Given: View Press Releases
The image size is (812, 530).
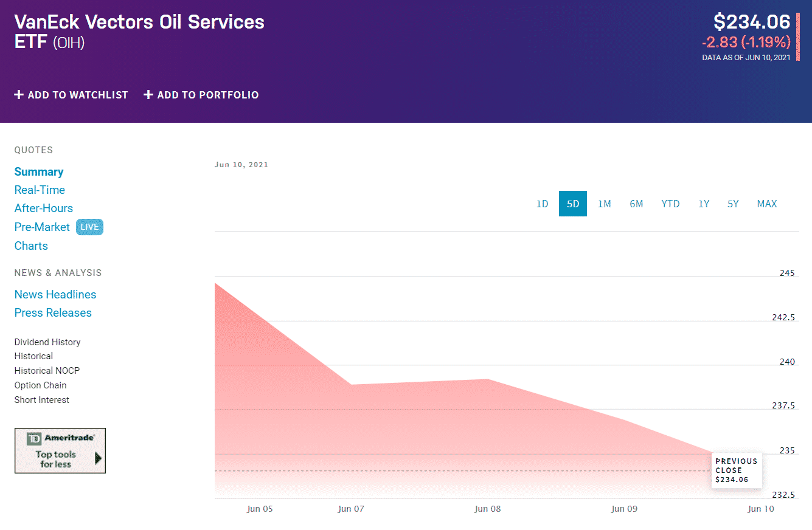Looking at the screenshot, I should click(53, 313).
